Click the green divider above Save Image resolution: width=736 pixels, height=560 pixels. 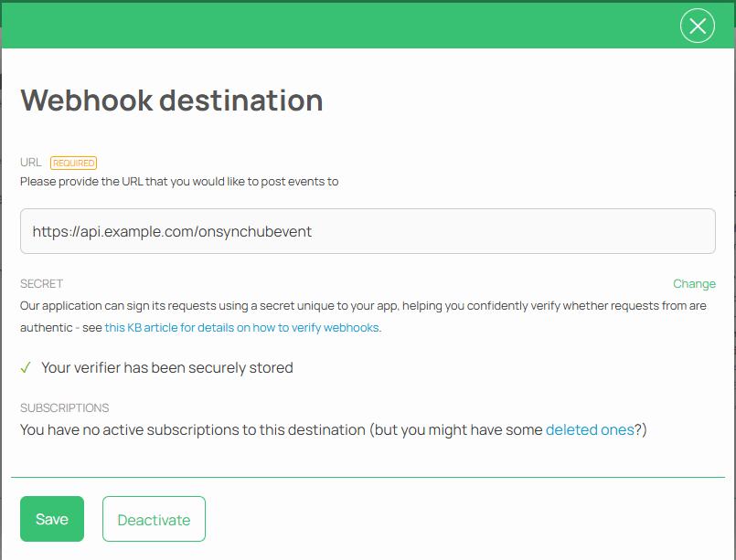[368, 477]
